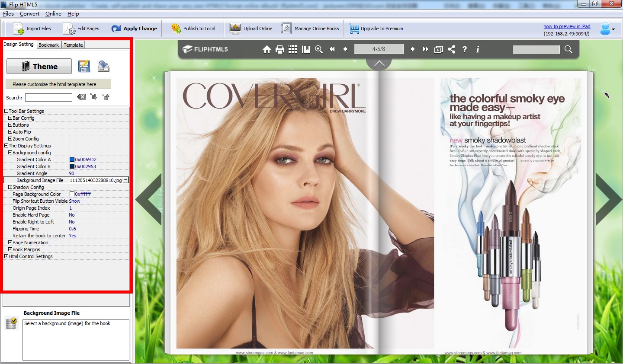The width and height of the screenshot is (623, 364).
Task: Flip to previous page with large left arrow
Action: [x=149, y=199]
